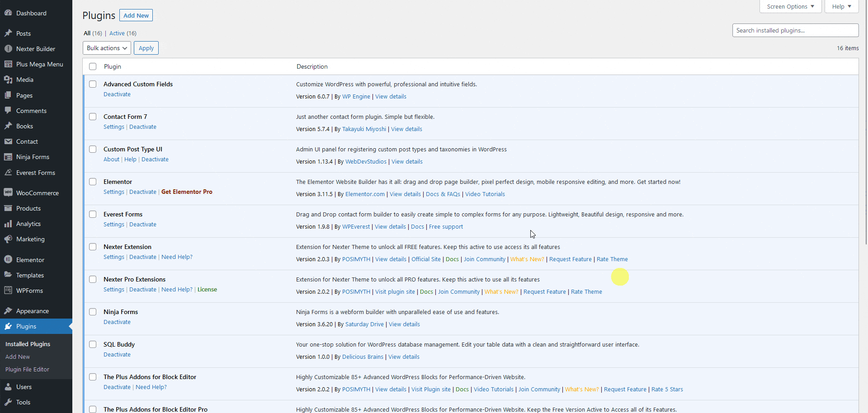
Task: Open Dashboard via its gauge icon
Action: point(8,13)
